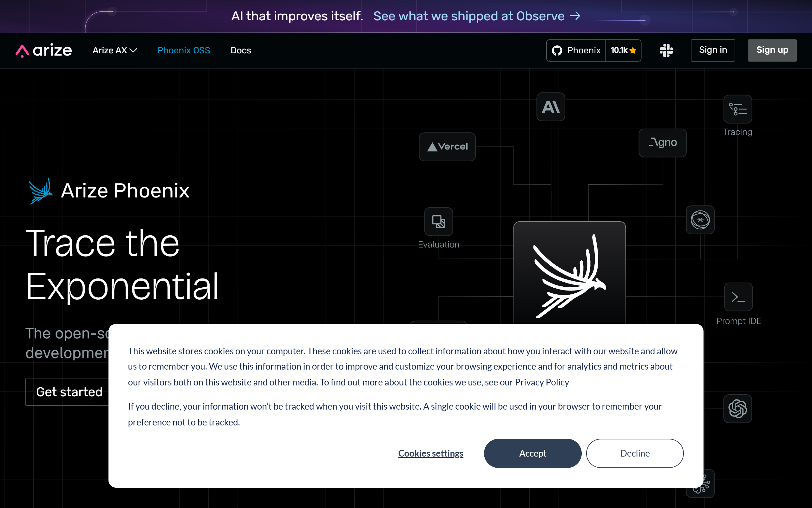Open the Slack community icon
The height and width of the screenshot is (508, 812).
[666, 50]
